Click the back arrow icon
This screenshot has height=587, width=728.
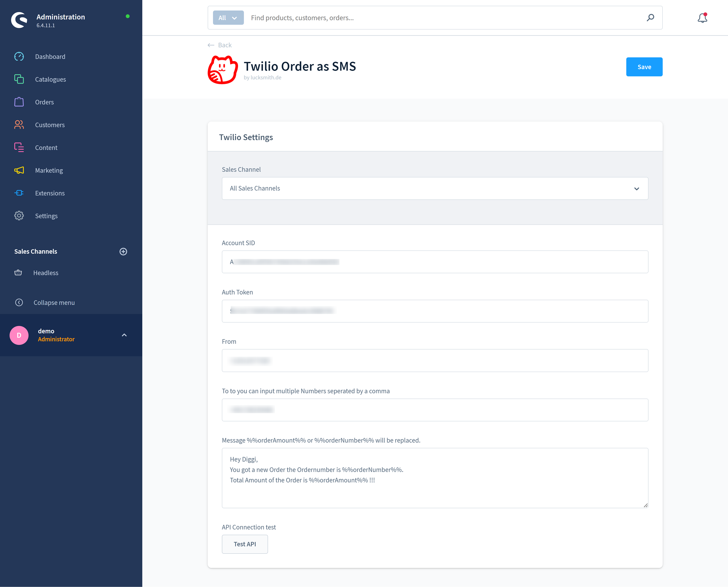tap(211, 45)
